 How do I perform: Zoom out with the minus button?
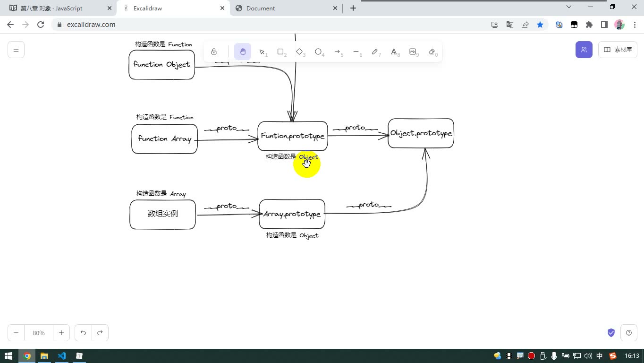tap(16, 333)
